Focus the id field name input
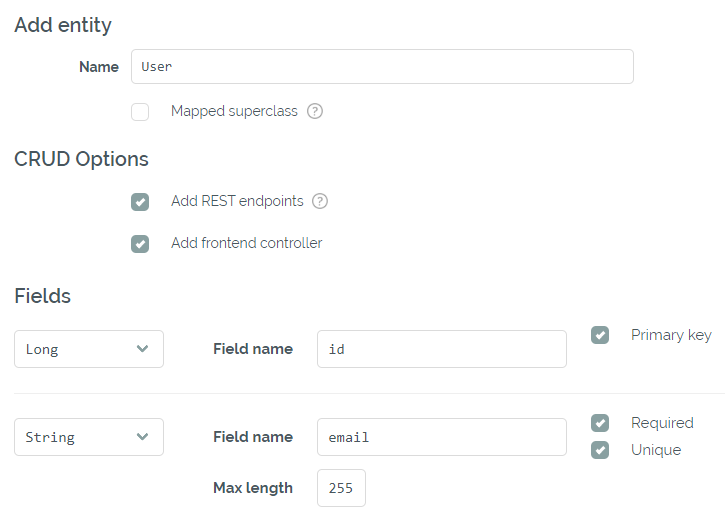 click(441, 349)
